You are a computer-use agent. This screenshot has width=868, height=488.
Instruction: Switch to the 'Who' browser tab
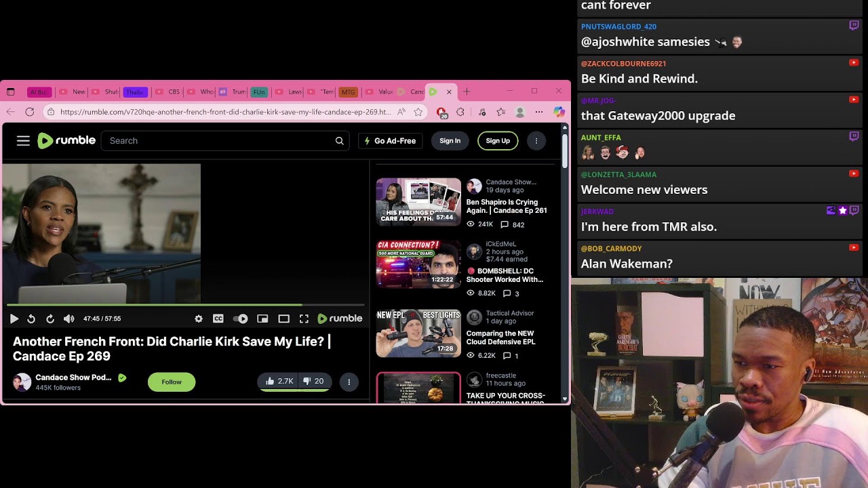coord(201,91)
